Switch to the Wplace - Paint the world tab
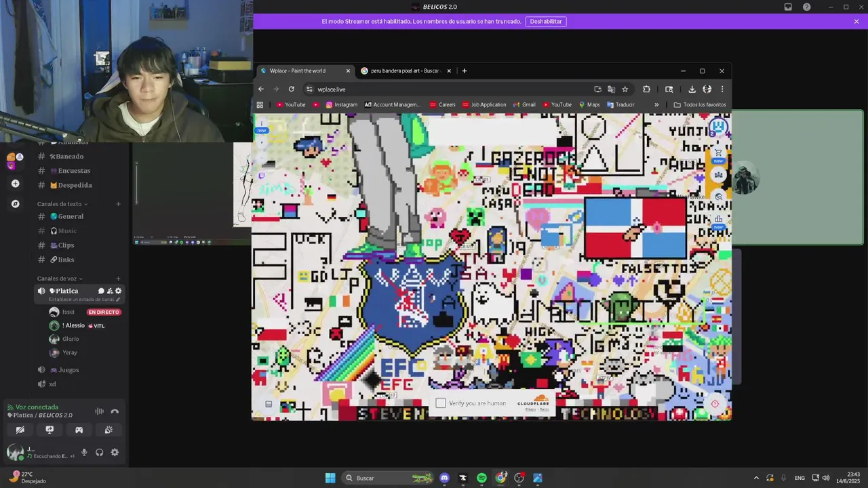 pos(305,70)
